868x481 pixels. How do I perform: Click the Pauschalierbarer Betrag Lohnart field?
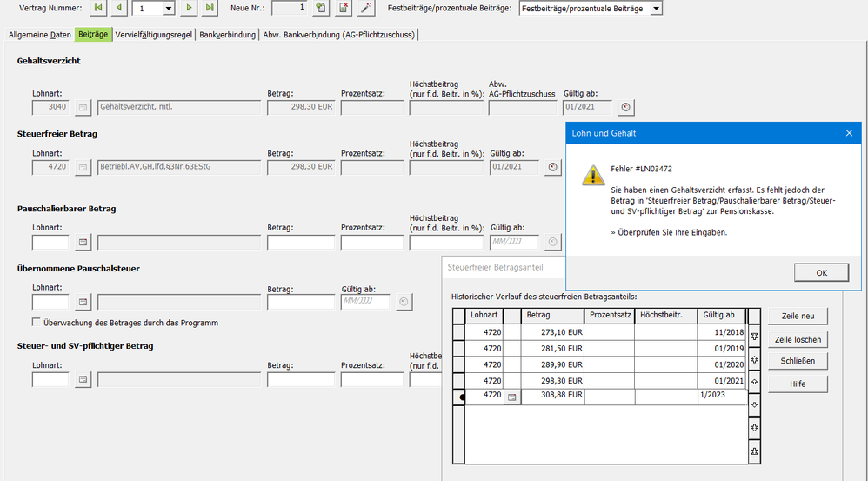50,243
